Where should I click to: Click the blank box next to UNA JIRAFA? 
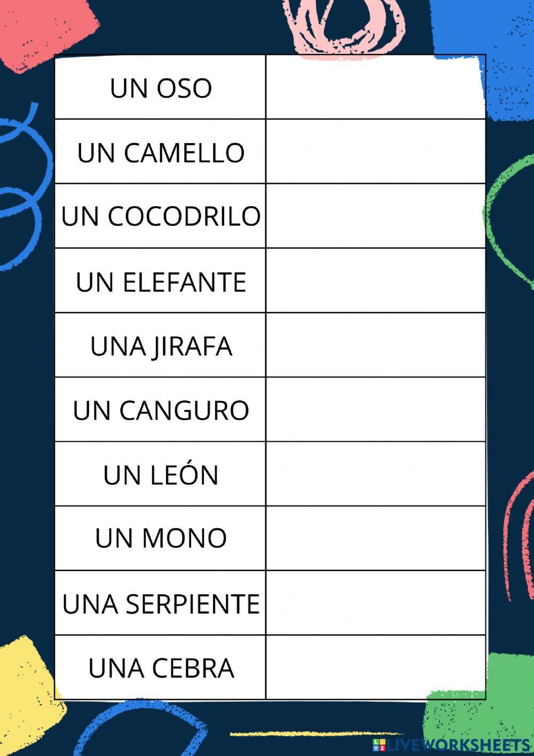pos(375,345)
